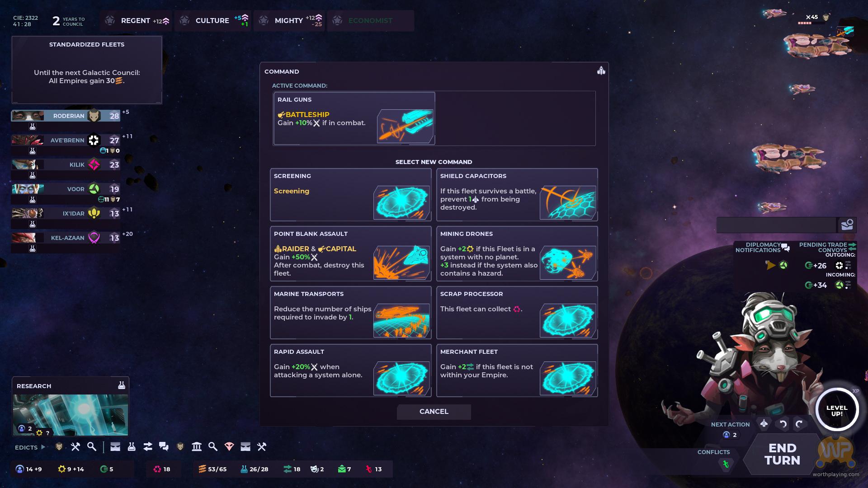Select the Shield Capacitors command card
Image resolution: width=868 pixels, height=488 pixels.
pos(517,195)
